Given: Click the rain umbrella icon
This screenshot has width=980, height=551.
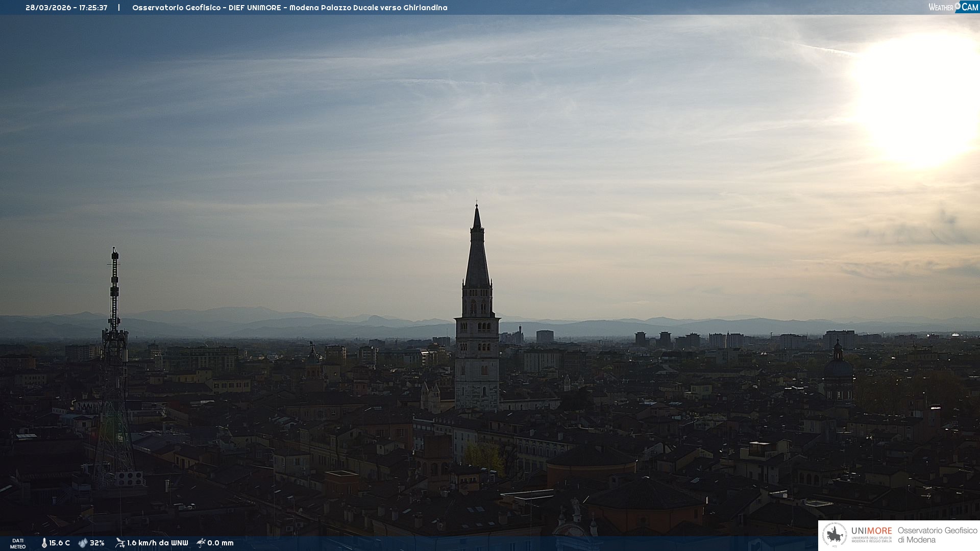Looking at the screenshot, I should 201,543.
